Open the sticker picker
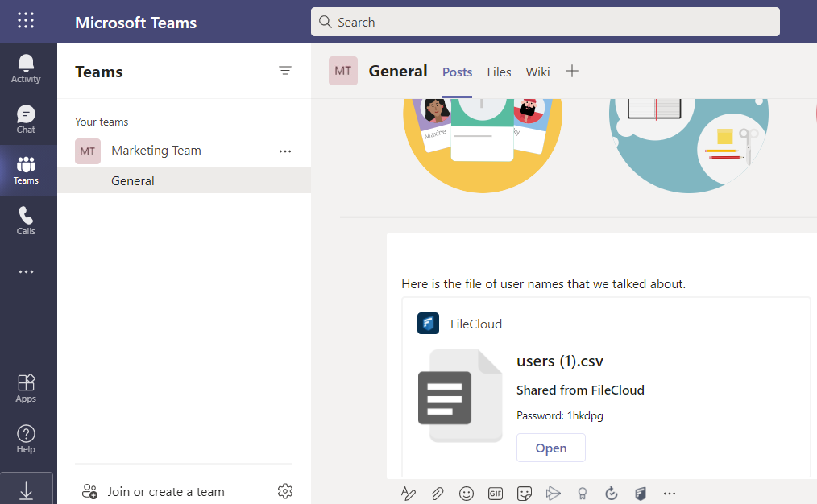Viewport: 817px width, 504px height. pyautogui.click(x=525, y=494)
